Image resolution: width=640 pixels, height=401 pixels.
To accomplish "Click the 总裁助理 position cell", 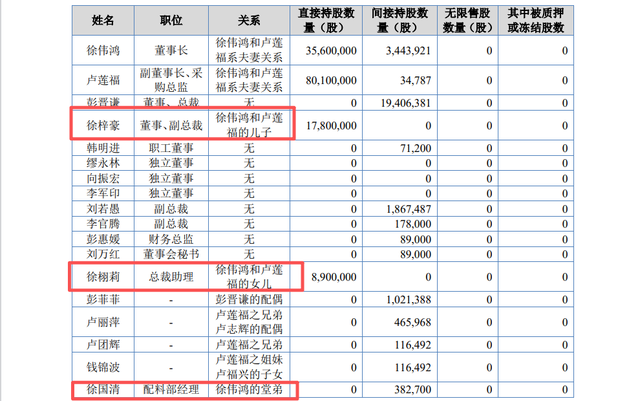I will [171, 277].
